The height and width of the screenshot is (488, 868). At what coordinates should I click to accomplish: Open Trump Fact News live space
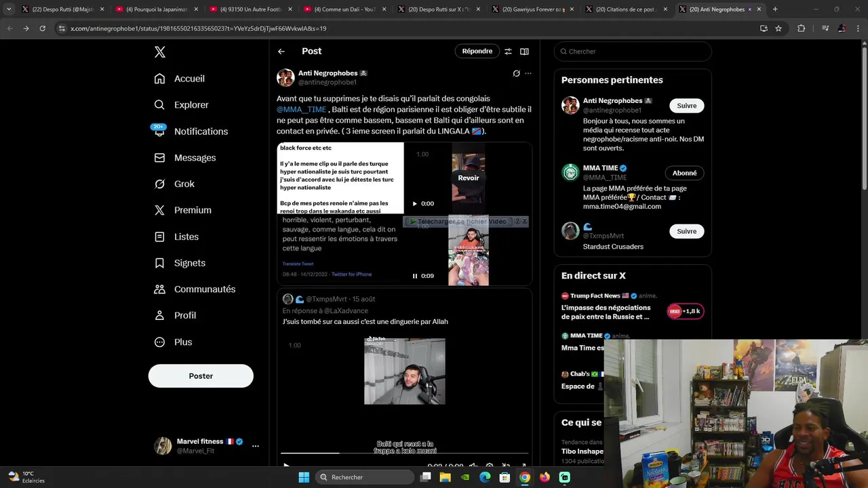(606, 312)
